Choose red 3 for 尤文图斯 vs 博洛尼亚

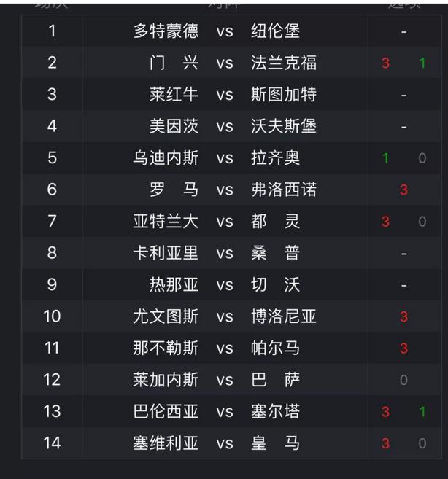point(403,316)
